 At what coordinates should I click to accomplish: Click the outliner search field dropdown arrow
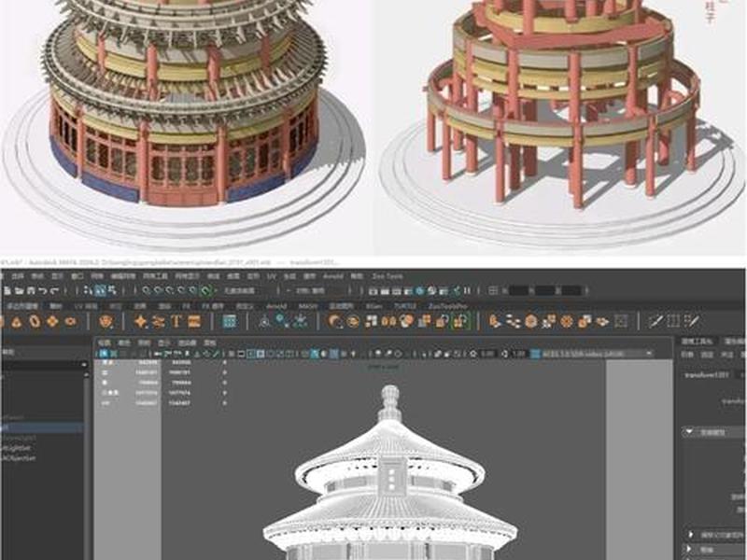click(x=85, y=365)
